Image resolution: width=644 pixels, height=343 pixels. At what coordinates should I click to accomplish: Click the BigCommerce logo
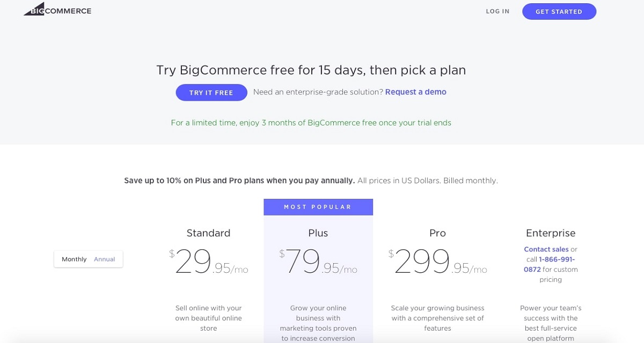[x=57, y=11]
